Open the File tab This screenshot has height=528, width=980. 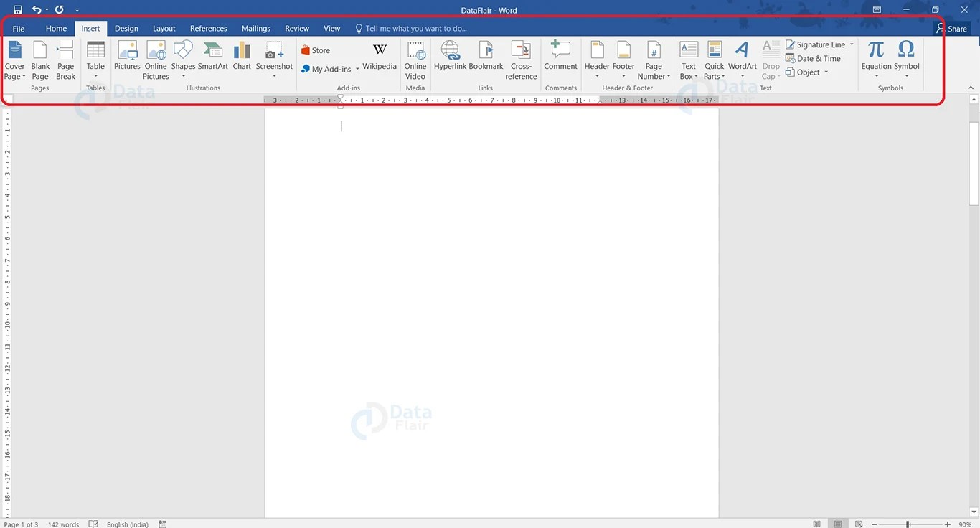[19, 29]
